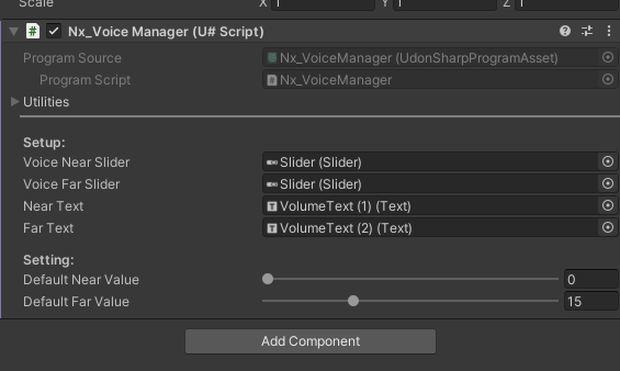Screen dimensions: 620x371
Task: Click the Default Near Value slider handle
Action: [x=268, y=279]
